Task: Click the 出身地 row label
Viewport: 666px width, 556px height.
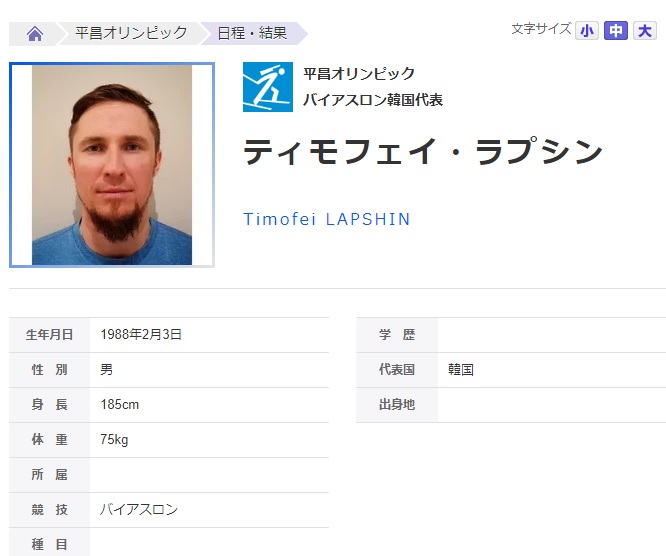Action: click(x=397, y=404)
